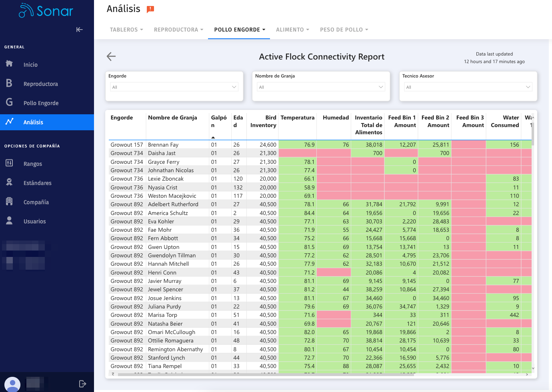Click the 'Lexie Zboncak' farm name

click(166, 179)
